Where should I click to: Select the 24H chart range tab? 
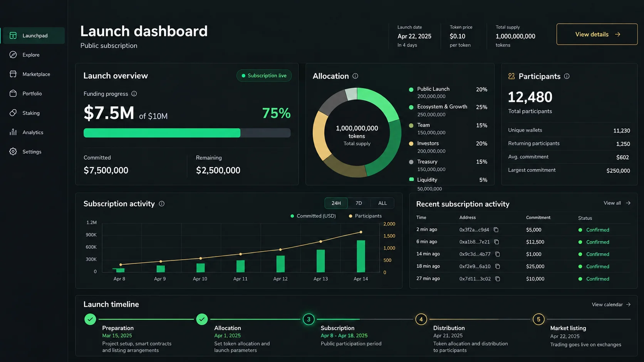pyautogui.click(x=336, y=203)
